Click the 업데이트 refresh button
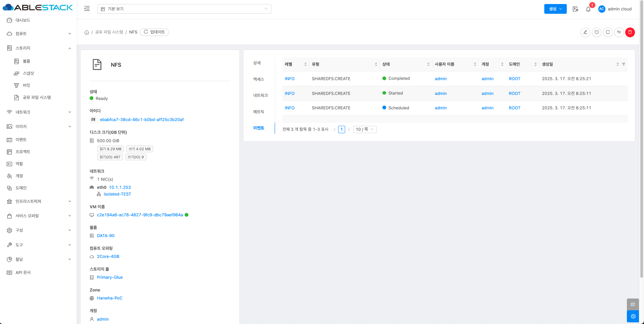644x324 pixels. pos(154,32)
